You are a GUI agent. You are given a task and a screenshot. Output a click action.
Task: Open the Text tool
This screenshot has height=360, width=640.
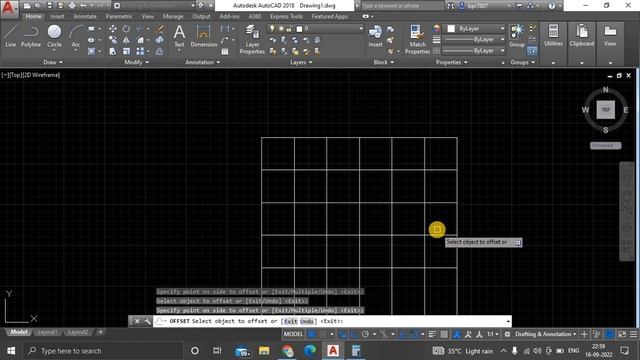[179, 36]
